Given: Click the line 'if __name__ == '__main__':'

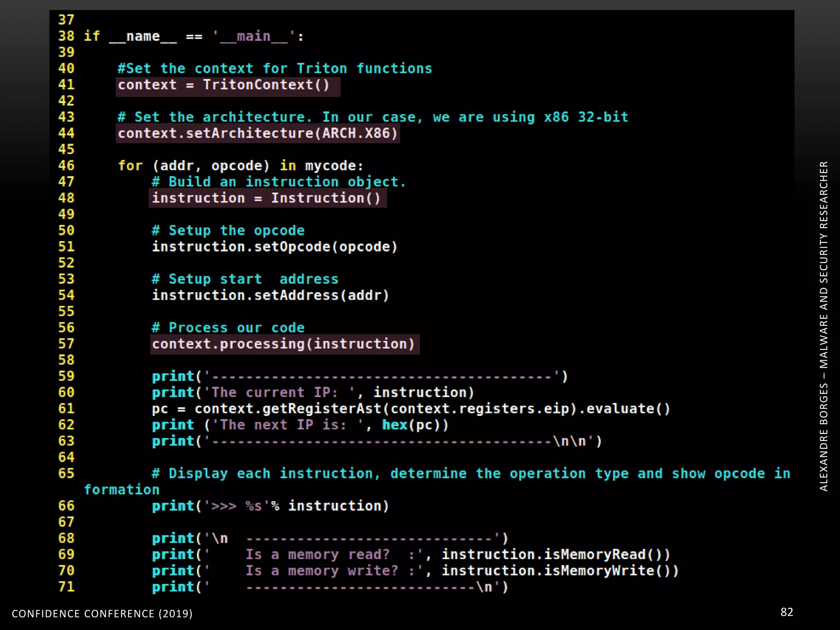Looking at the screenshot, I should (x=194, y=37).
